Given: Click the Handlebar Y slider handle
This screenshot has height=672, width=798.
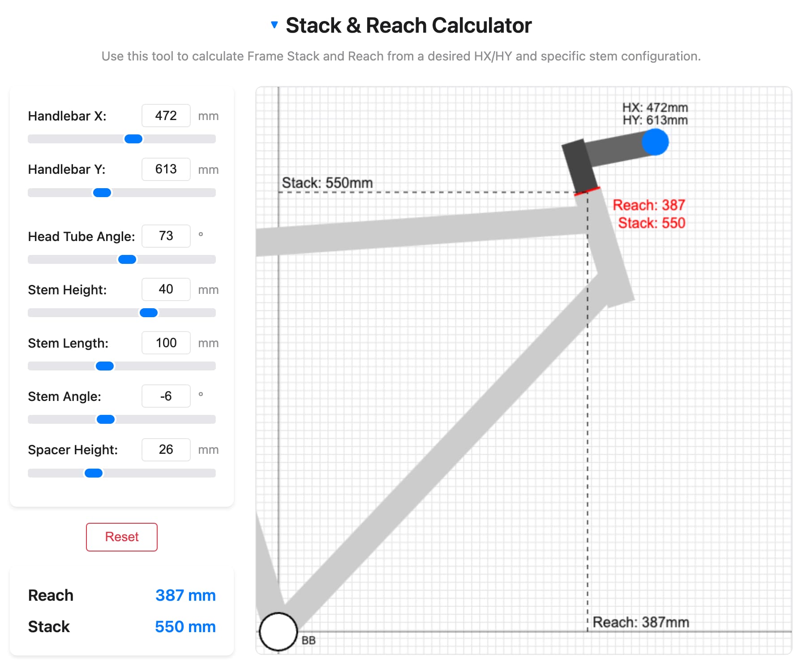Looking at the screenshot, I should pyautogui.click(x=102, y=193).
